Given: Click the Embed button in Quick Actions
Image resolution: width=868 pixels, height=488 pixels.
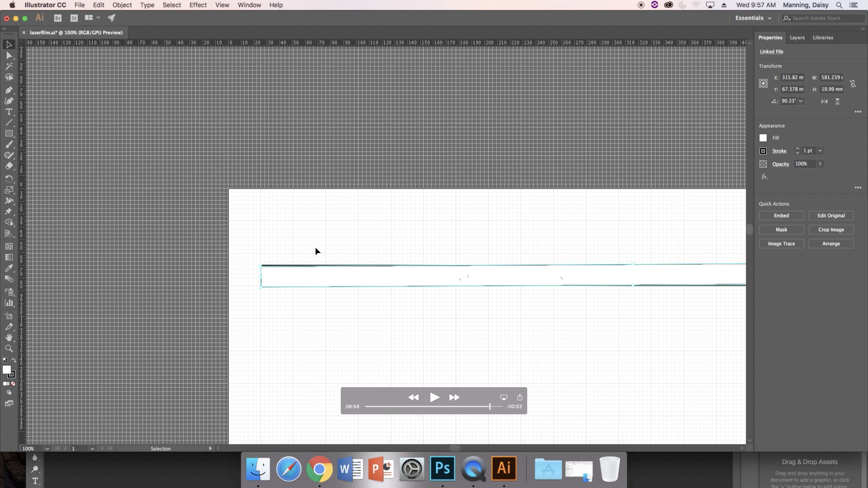Looking at the screenshot, I should tap(782, 215).
